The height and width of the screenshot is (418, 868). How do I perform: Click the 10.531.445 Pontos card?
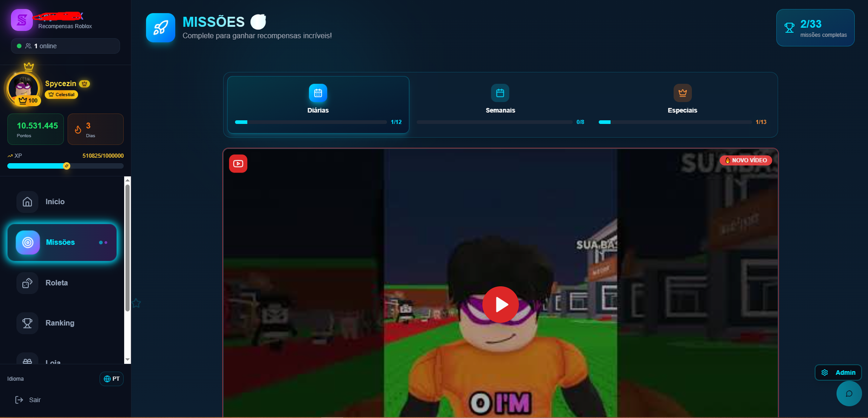(x=36, y=129)
